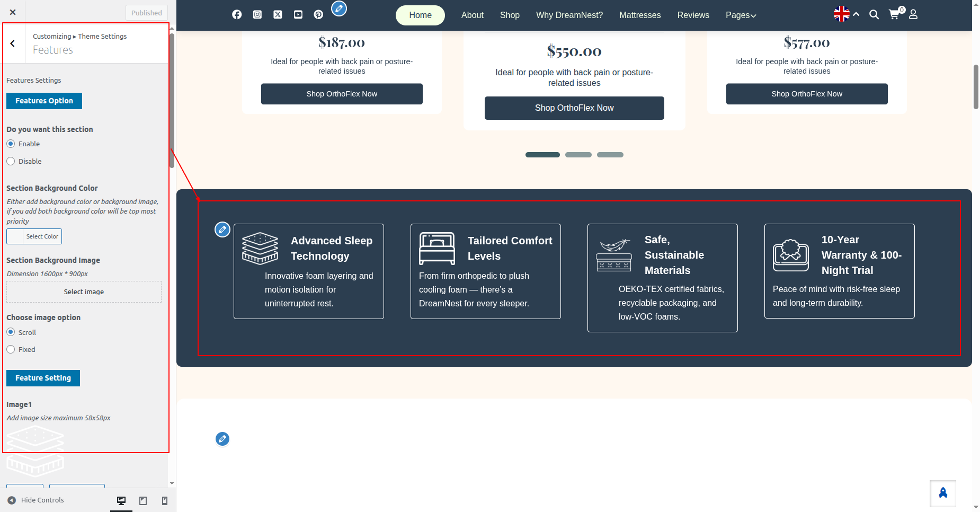980x512 pixels.
Task: Click the scroll-to-top rocket icon
Action: click(943, 493)
